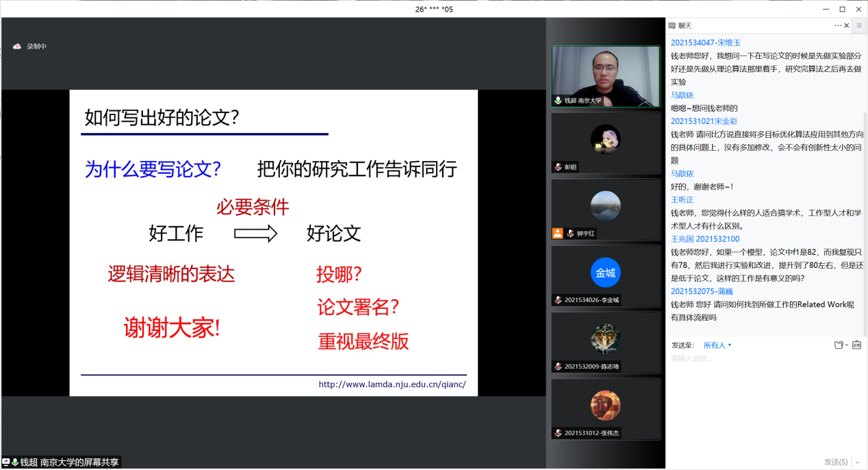Open the chat panel more options (three dots)
This screenshot has height=470, width=868.
point(838,25)
